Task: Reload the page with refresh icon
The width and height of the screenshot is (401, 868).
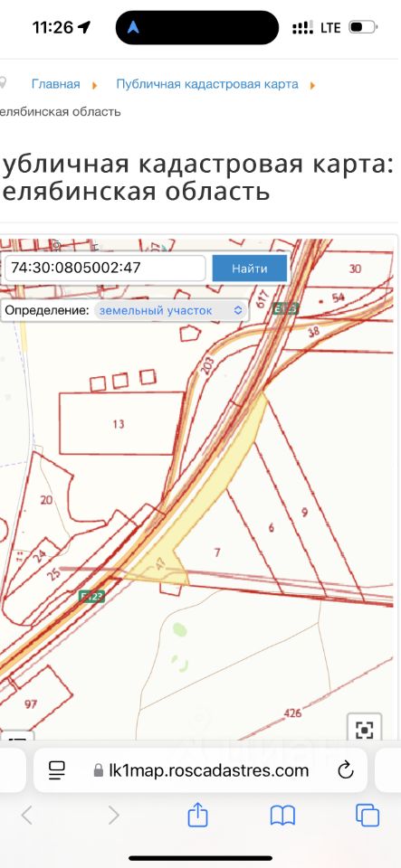Action: (345, 769)
